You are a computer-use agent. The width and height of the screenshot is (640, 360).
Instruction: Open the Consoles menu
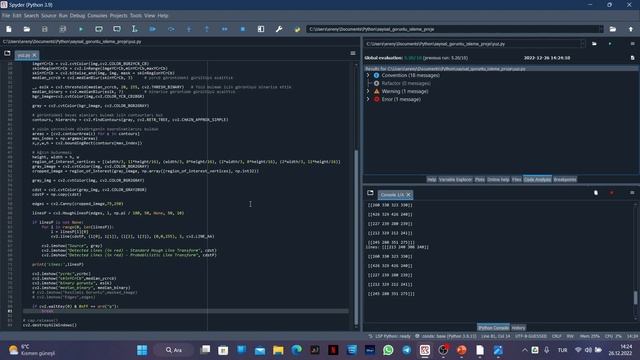(97, 16)
